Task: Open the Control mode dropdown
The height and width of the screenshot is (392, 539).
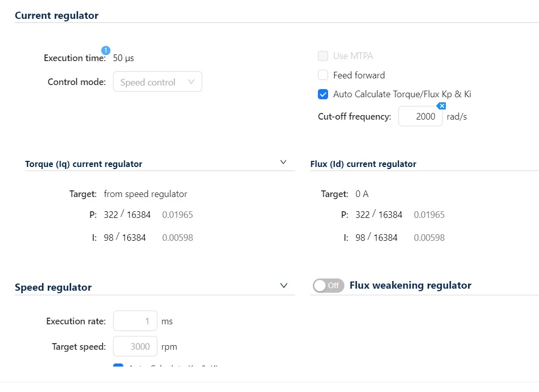Action: 157,82
